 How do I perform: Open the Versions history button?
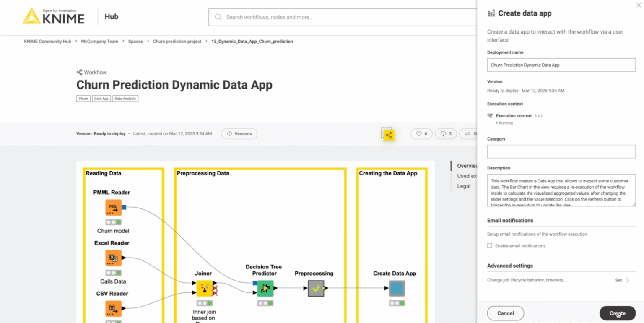point(239,134)
